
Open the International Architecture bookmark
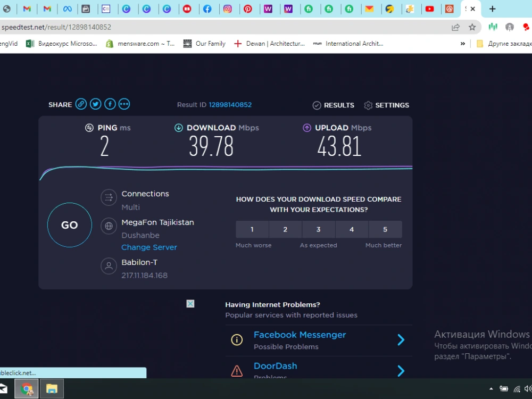pyautogui.click(x=348, y=44)
